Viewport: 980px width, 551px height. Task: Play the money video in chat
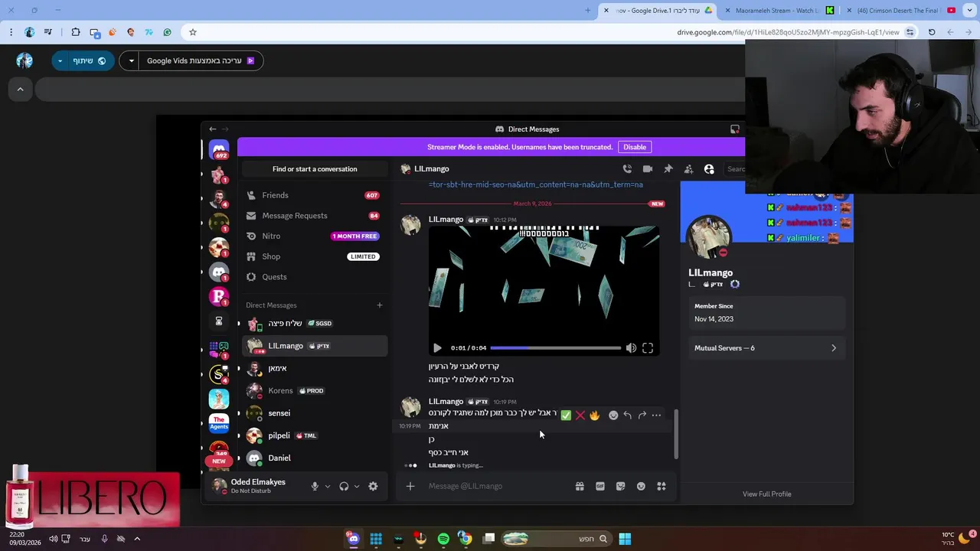[x=437, y=348]
